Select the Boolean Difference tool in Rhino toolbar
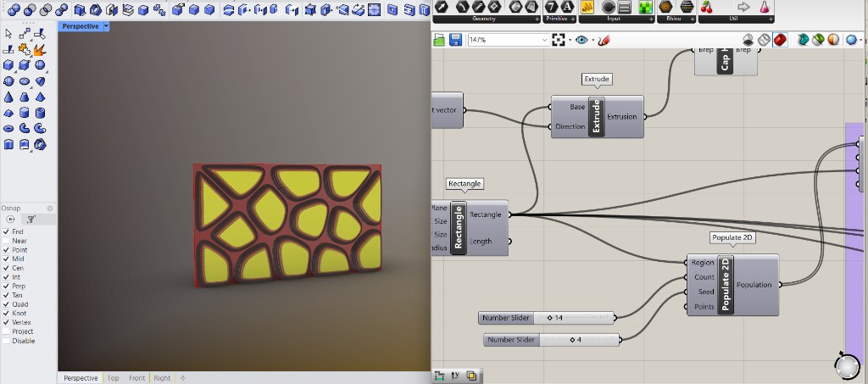 (30, 9)
